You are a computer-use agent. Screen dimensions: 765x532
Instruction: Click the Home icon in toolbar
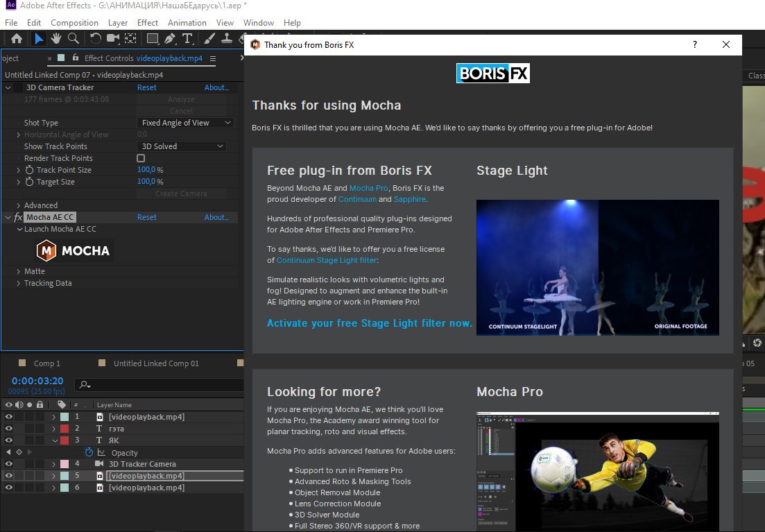(17, 39)
